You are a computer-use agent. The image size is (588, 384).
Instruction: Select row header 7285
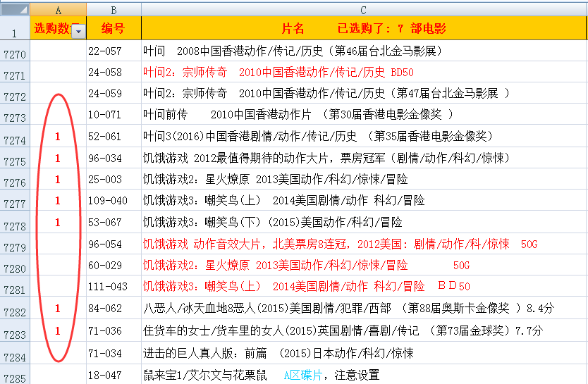point(15,374)
